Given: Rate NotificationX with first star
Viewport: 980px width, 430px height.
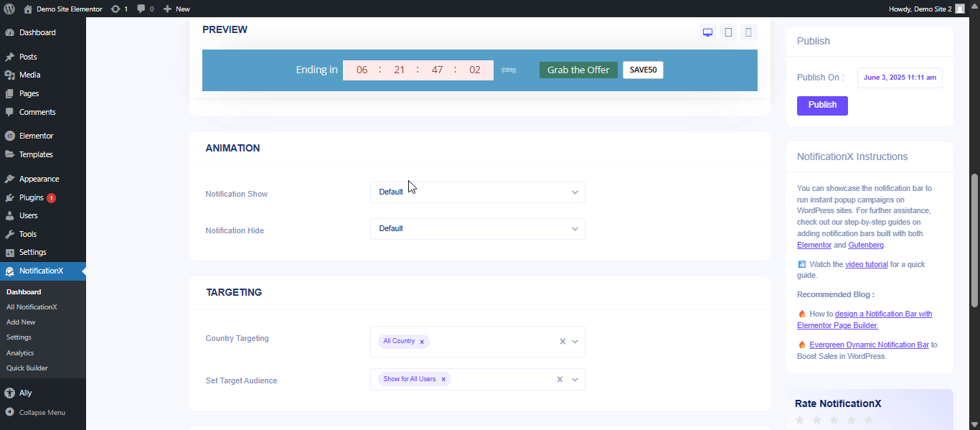Looking at the screenshot, I should coord(800,420).
